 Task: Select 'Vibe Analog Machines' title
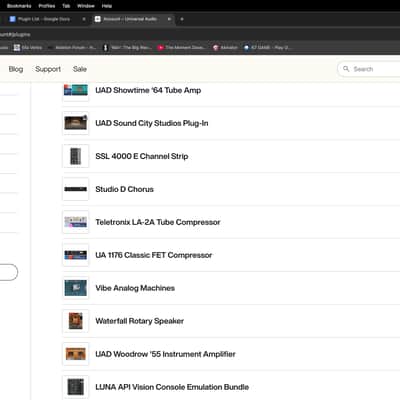tap(135, 288)
